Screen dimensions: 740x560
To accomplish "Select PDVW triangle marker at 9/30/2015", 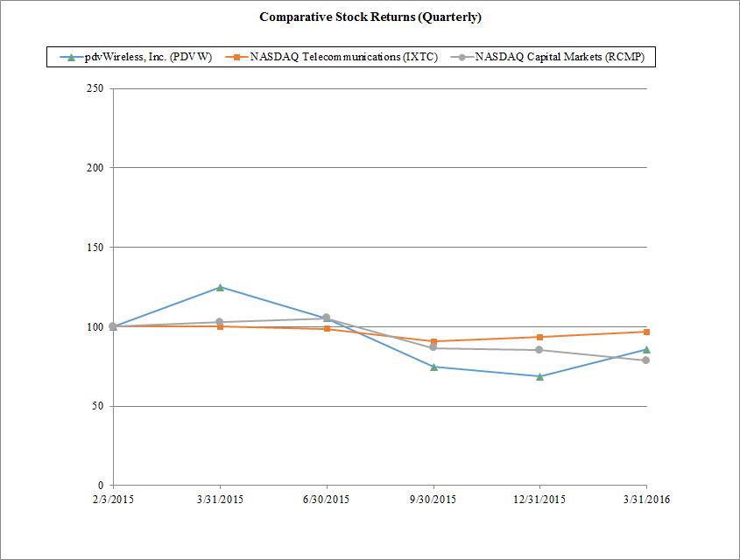I will point(433,367).
